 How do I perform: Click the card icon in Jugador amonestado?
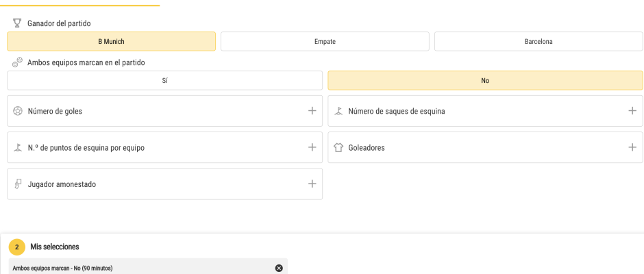18,184
